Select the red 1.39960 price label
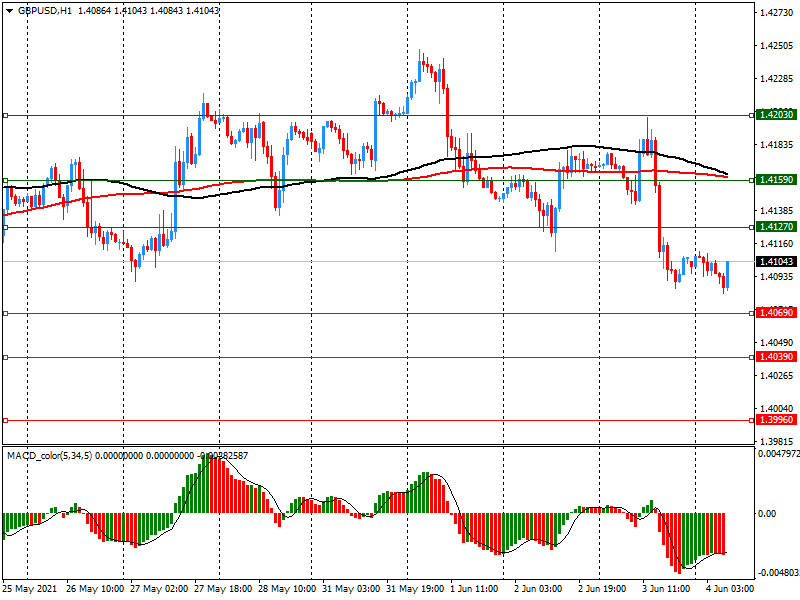Viewport: 800px width, 600px height. pos(776,421)
